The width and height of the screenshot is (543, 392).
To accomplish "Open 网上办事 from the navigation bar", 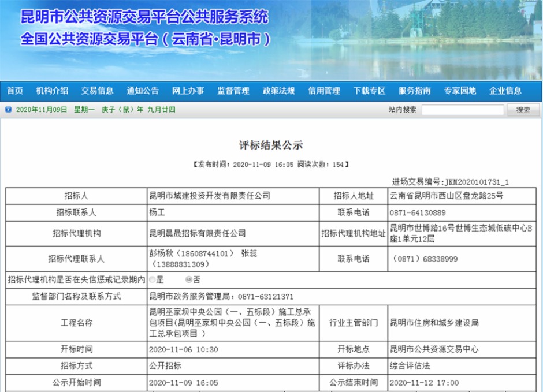I will point(188,91).
